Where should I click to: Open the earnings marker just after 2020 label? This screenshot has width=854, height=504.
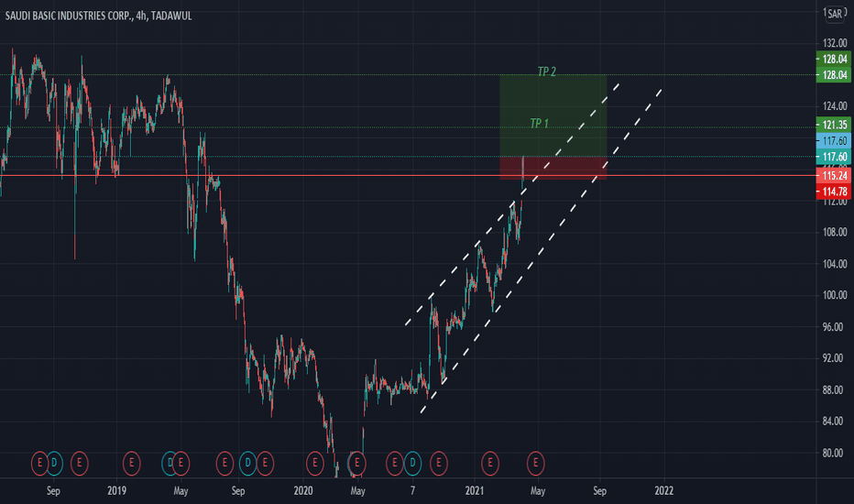point(315,464)
